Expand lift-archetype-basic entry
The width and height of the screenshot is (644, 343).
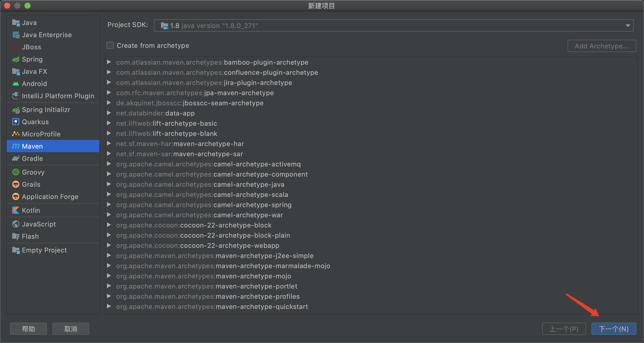point(109,123)
